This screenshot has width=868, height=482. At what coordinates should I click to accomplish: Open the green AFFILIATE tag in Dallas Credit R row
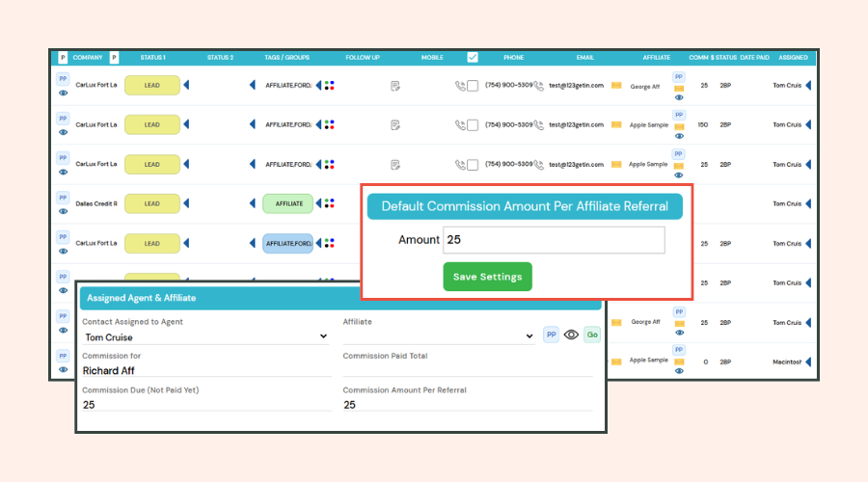(x=287, y=203)
